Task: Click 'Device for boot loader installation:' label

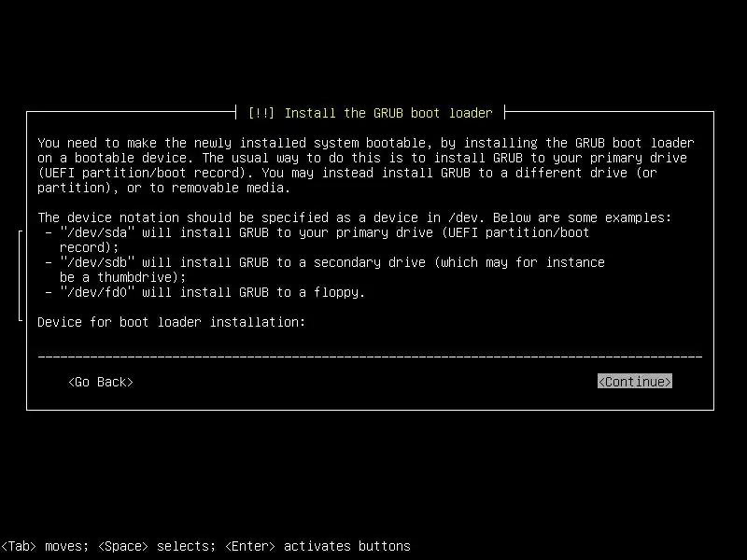Action: click(x=172, y=322)
